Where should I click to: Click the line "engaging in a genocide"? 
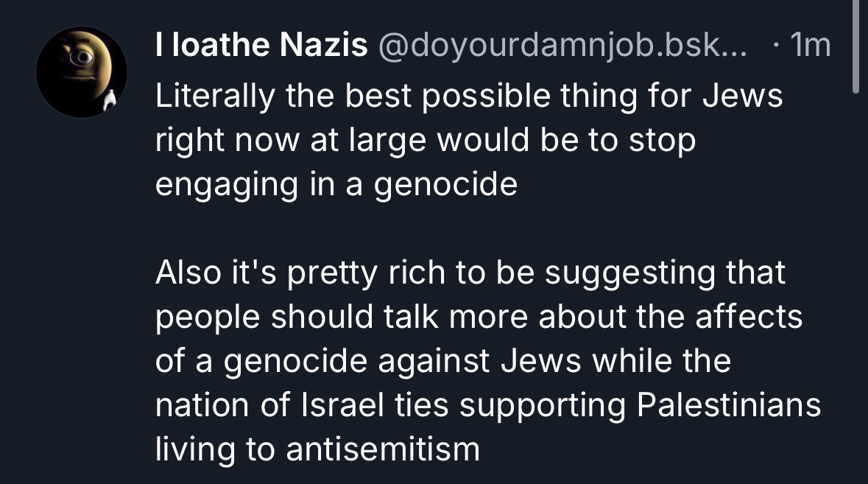[x=336, y=184]
